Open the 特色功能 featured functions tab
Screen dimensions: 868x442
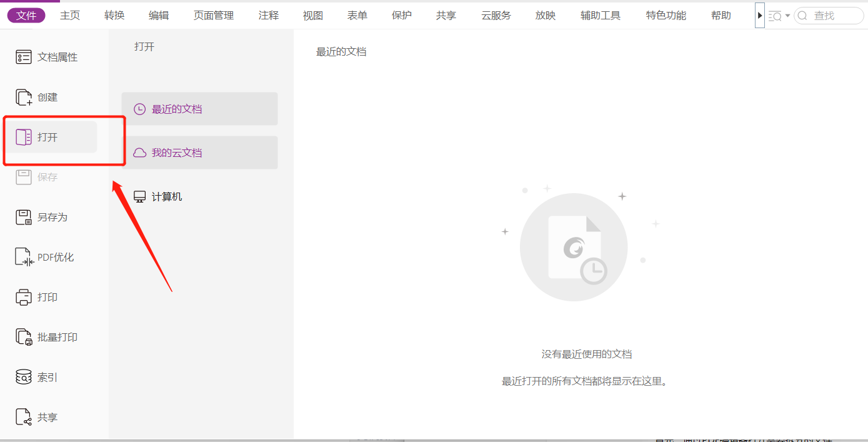pyautogui.click(x=666, y=16)
